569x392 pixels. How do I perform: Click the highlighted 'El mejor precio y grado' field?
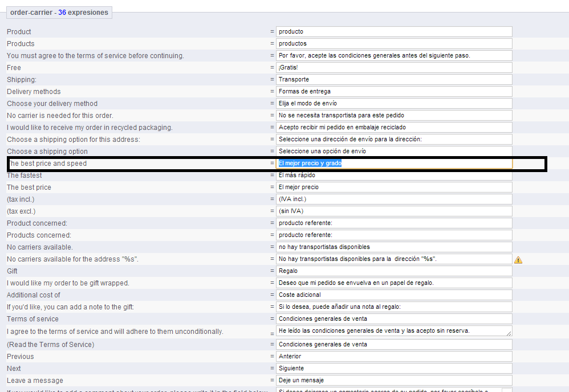(x=393, y=164)
